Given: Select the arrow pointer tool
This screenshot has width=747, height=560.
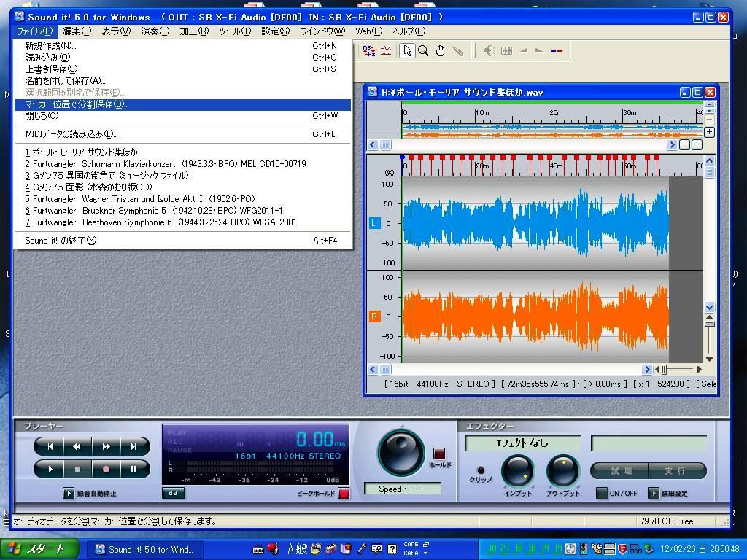Looking at the screenshot, I should point(406,50).
